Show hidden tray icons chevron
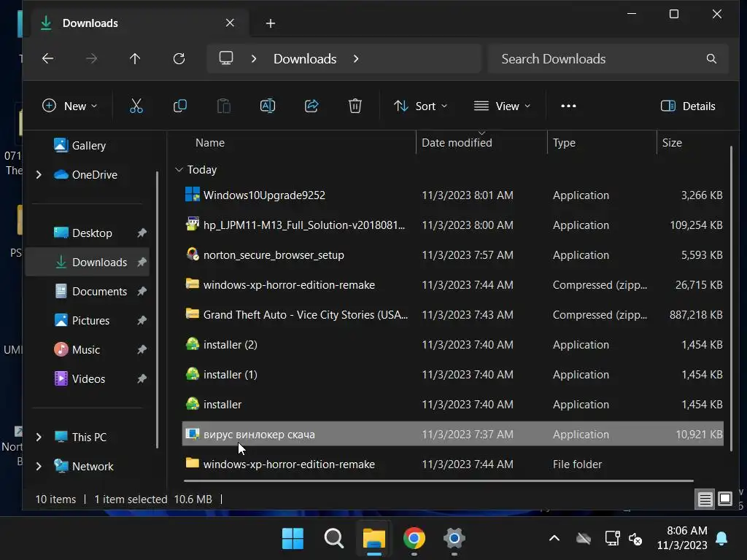 click(x=554, y=539)
